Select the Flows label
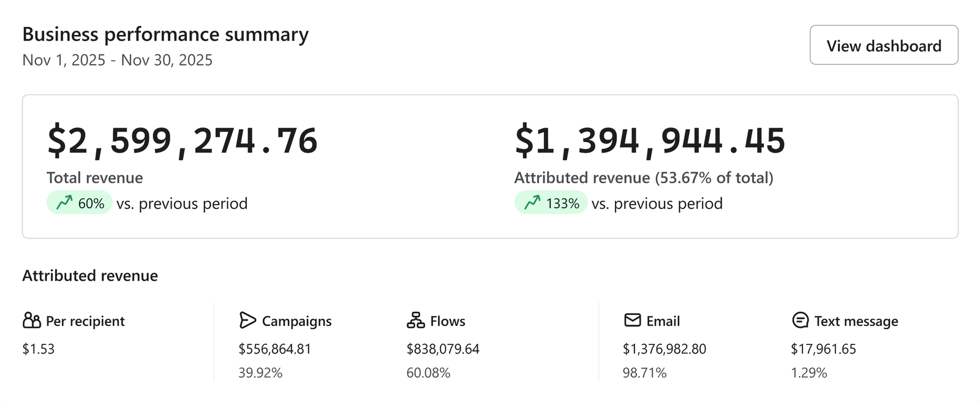The image size is (980, 402). (448, 321)
